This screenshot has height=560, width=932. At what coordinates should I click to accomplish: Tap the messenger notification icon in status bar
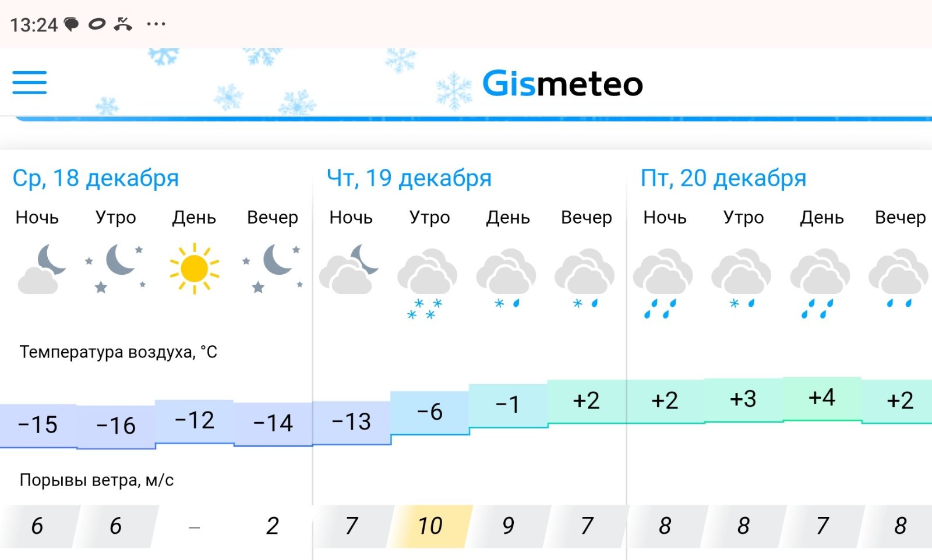[71, 24]
